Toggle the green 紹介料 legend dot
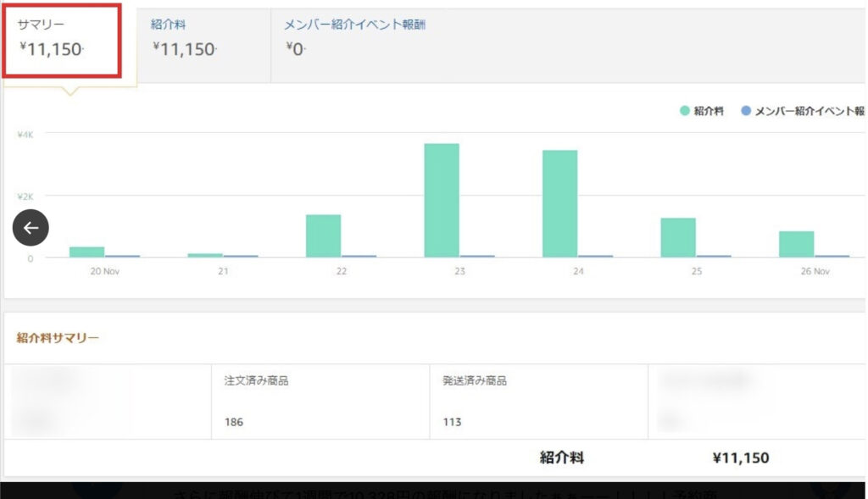 click(x=684, y=111)
